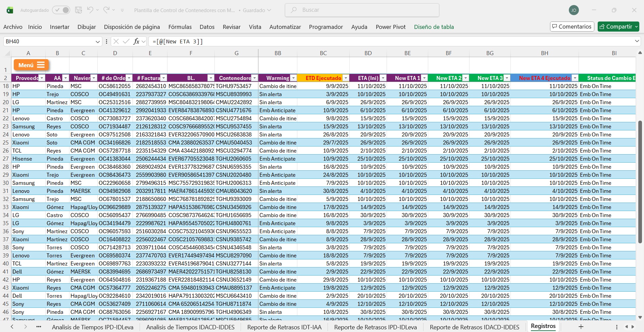Open the New ETA 3 filter dropdown
This screenshot has width=644, height=332.
tap(507, 78)
